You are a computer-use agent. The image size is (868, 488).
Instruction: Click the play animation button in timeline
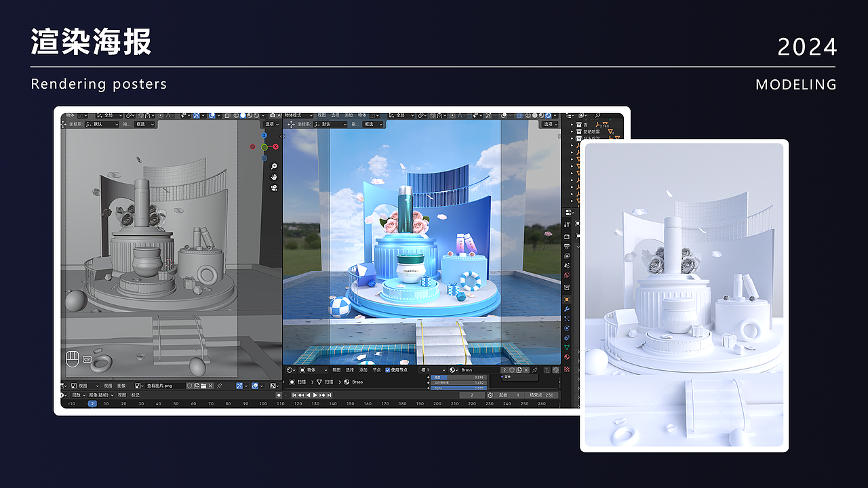point(315,395)
